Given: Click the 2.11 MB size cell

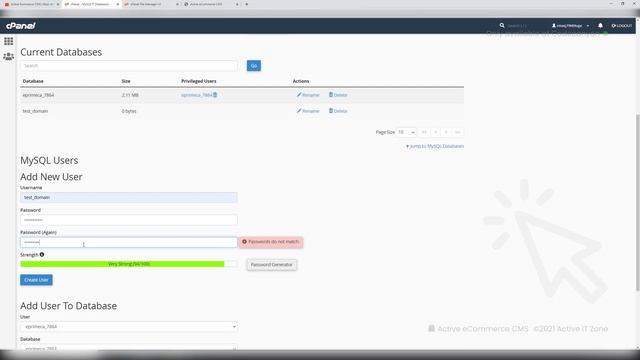Looking at the screenshot, I should tap(130, 95).
